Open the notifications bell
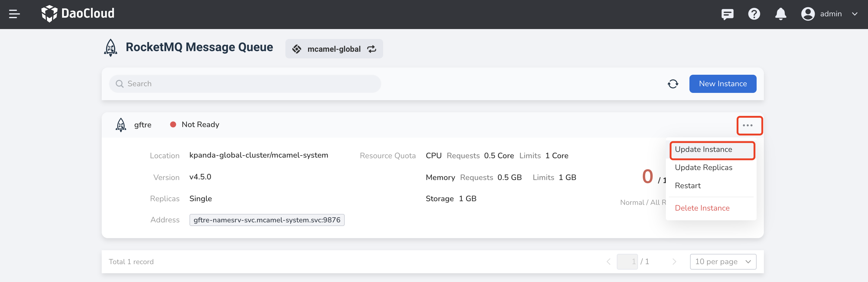The image size is (868, 282). tap(781, 14)
